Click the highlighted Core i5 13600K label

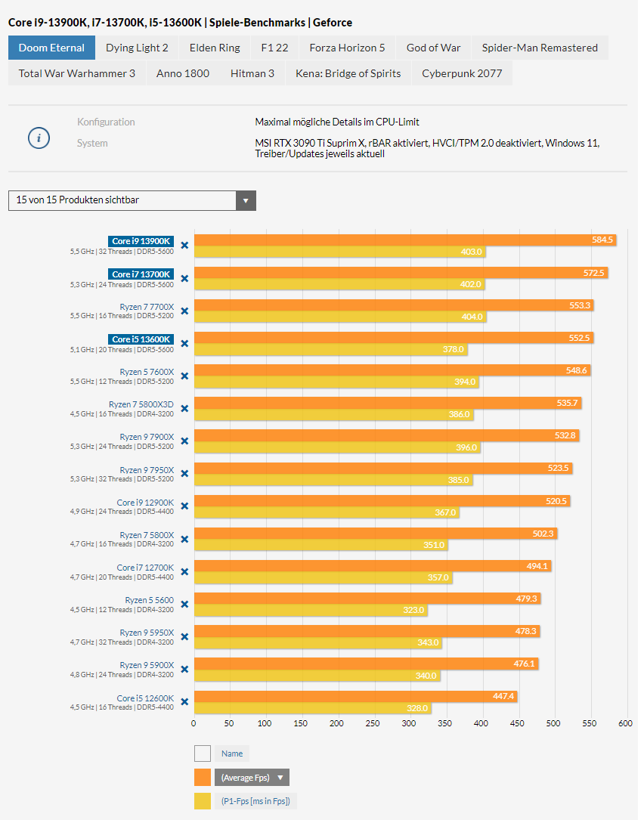pyautogui.click(x=141, y=339)
